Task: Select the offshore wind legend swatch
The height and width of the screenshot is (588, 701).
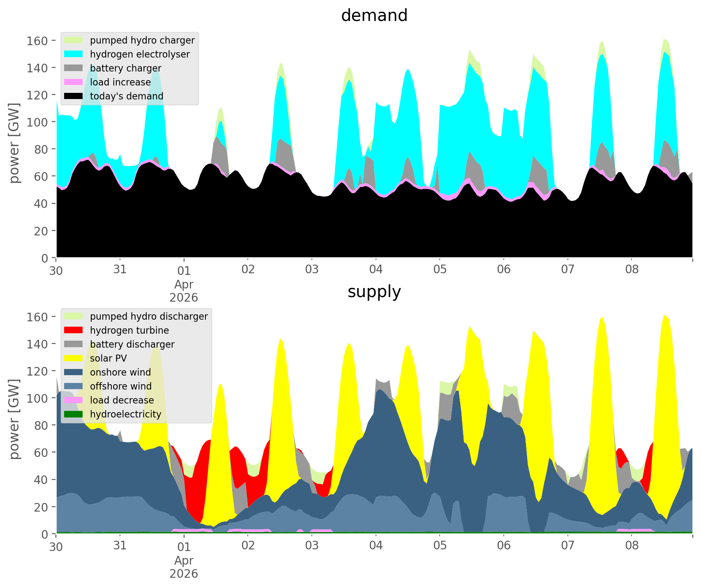Action: pos(74,386)
